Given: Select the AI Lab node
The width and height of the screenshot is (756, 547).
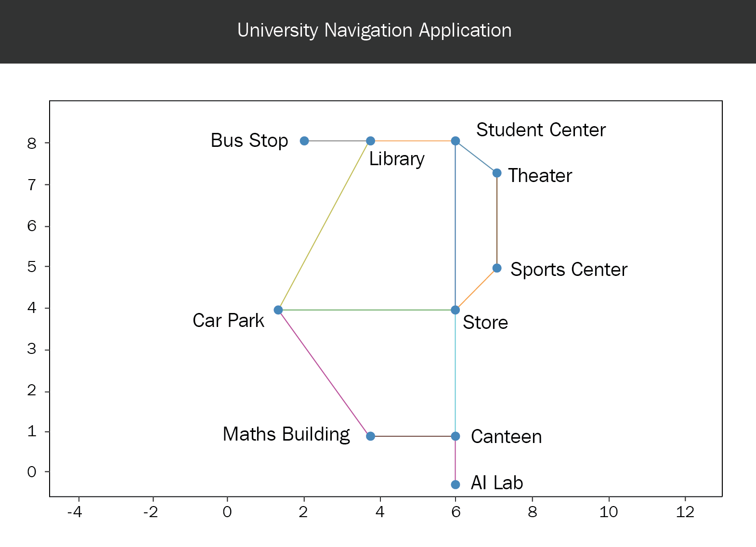Looking at the screenshot, I should point(456,484).
